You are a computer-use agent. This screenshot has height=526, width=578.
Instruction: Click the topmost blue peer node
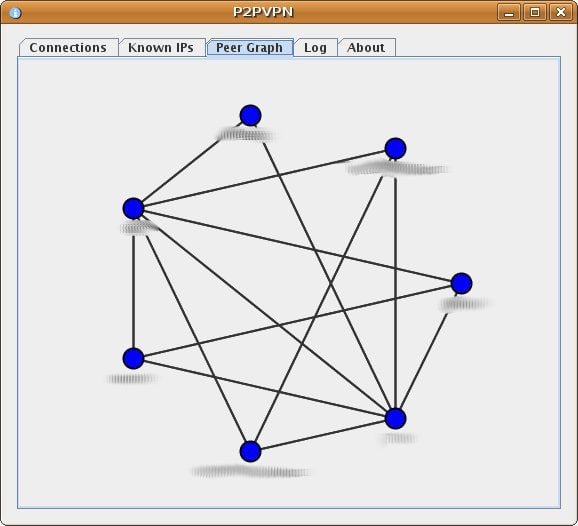click(x=250, y=115)
